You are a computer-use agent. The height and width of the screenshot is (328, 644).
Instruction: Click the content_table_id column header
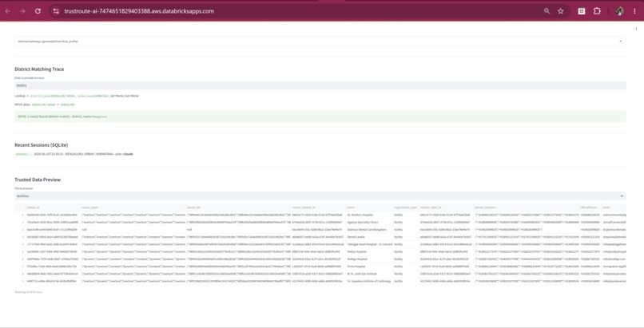446,207
